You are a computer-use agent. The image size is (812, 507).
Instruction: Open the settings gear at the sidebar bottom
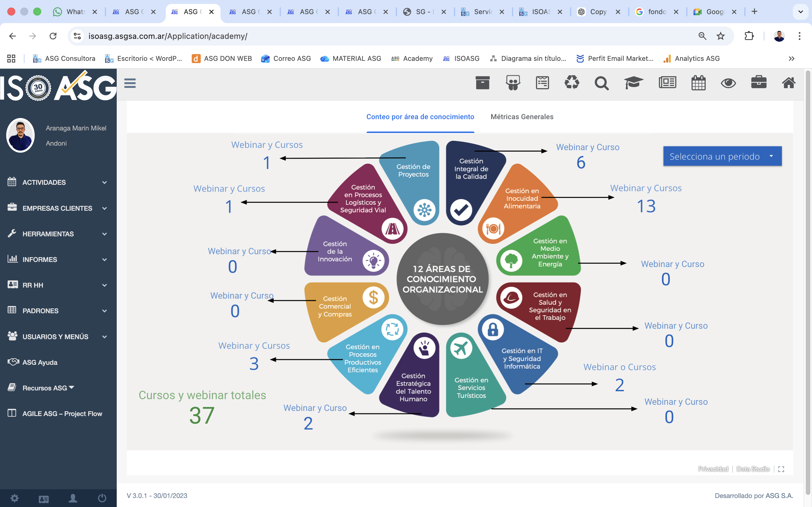point(14,498)
